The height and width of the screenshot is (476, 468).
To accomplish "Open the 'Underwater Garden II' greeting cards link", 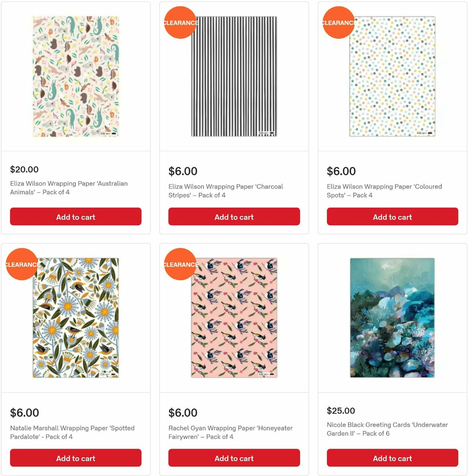I will pos(386,429).
